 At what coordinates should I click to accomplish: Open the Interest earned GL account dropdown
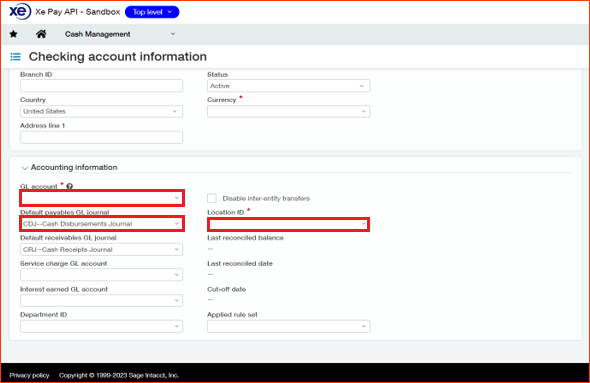[x=101, y=301]
